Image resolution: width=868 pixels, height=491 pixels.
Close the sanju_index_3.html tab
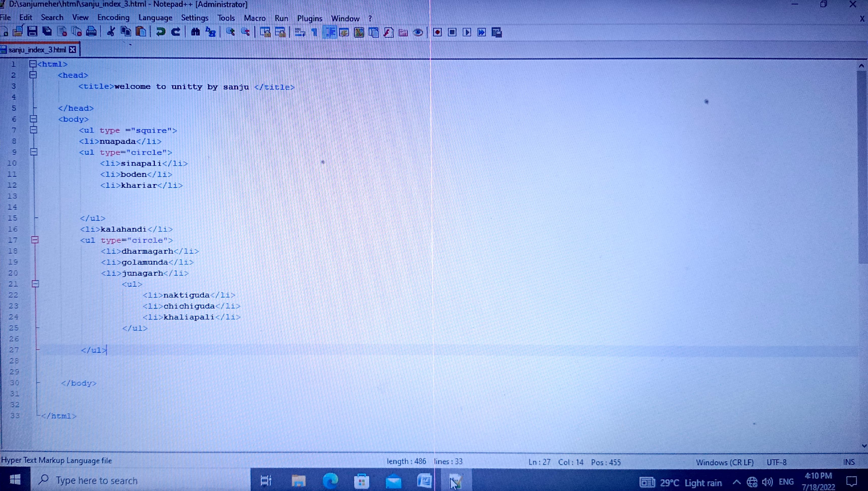point(72,50)
